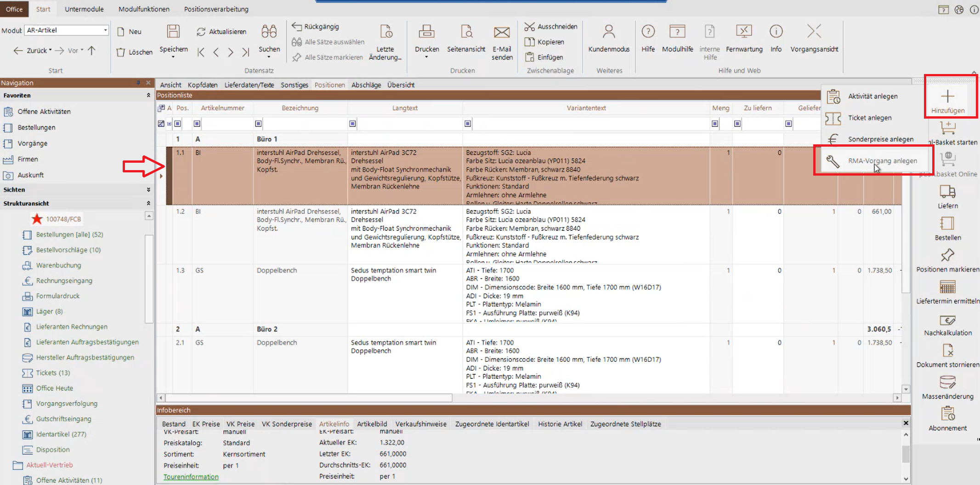This screenshot has height=485, width=980.
Task: Open the Suchen binoculars search tool
Action: click(x=269, y=32)
